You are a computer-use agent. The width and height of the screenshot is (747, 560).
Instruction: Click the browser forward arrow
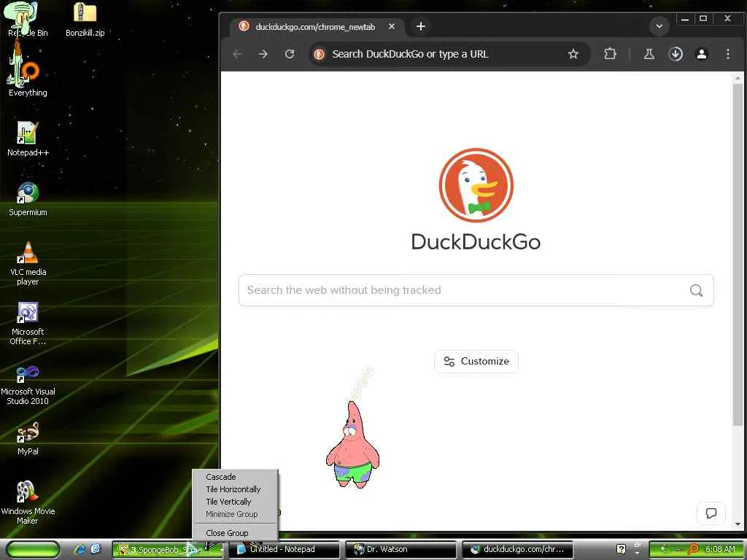tap(263, 54)
